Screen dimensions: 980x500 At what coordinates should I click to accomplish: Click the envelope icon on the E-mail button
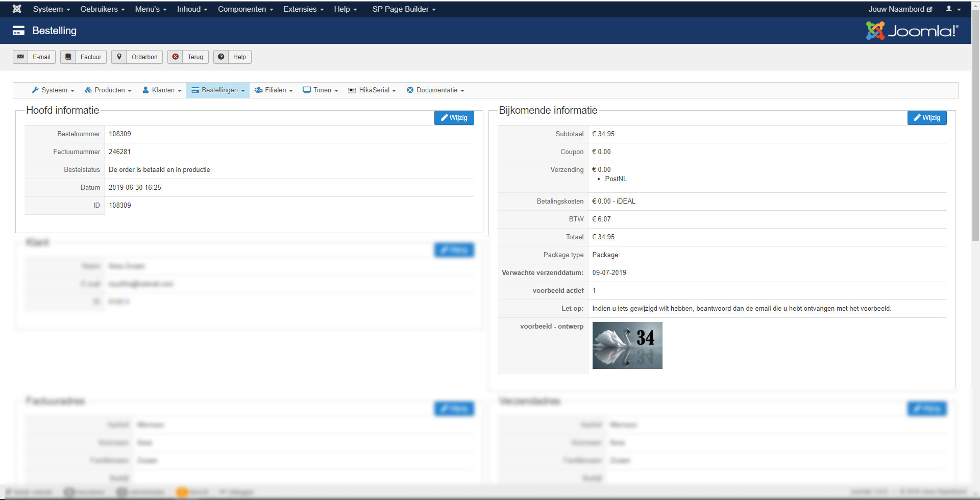pos(20,57)
